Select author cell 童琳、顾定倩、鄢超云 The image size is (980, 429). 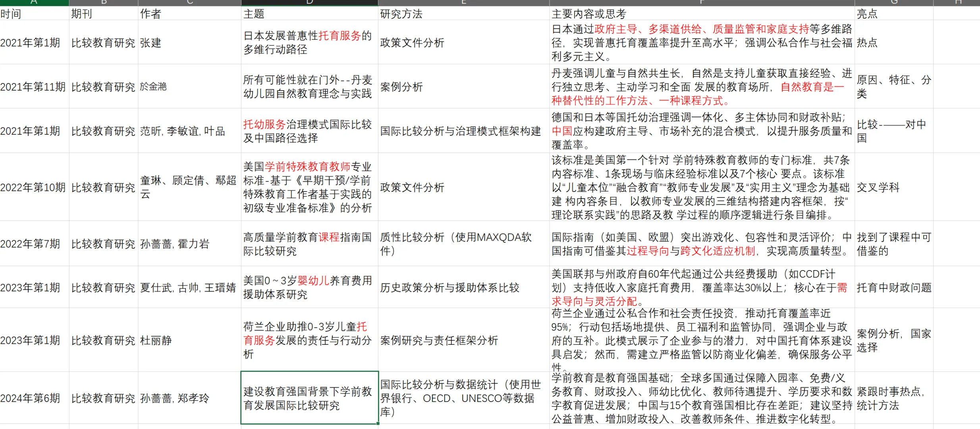click(x=189, y=187)
